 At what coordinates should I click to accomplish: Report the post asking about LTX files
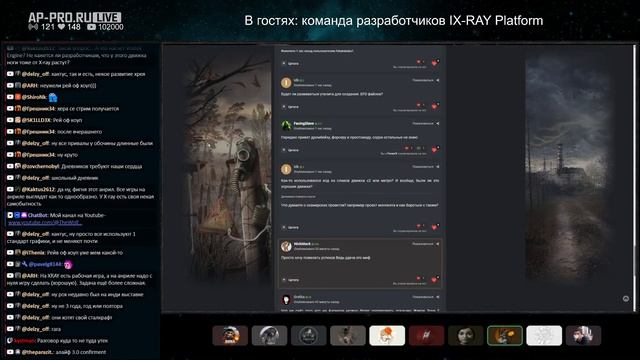(423, 80)
